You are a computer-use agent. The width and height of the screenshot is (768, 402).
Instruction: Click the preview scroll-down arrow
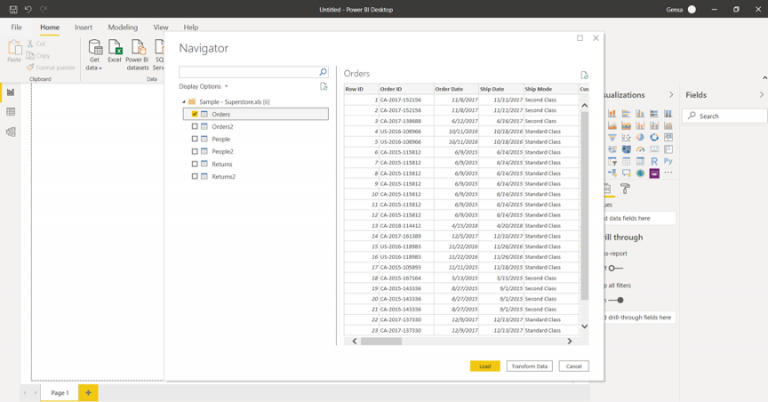click(x=584, y=326)
